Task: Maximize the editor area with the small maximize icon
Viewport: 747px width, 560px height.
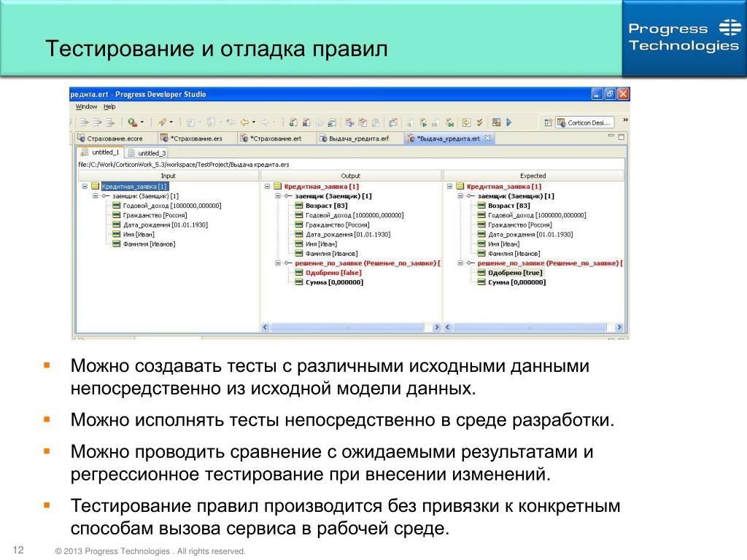Action: [x=622, y=136]
